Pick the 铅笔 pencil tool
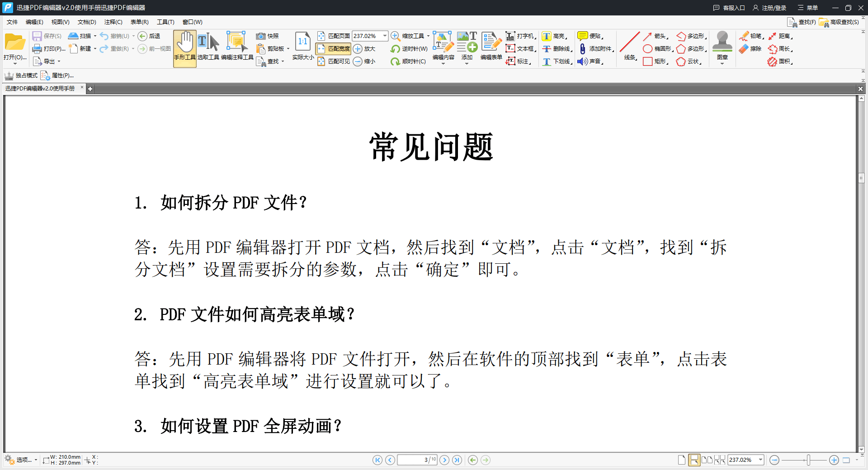868x470 pixels. pyautogui.click(x=751, y=36)
